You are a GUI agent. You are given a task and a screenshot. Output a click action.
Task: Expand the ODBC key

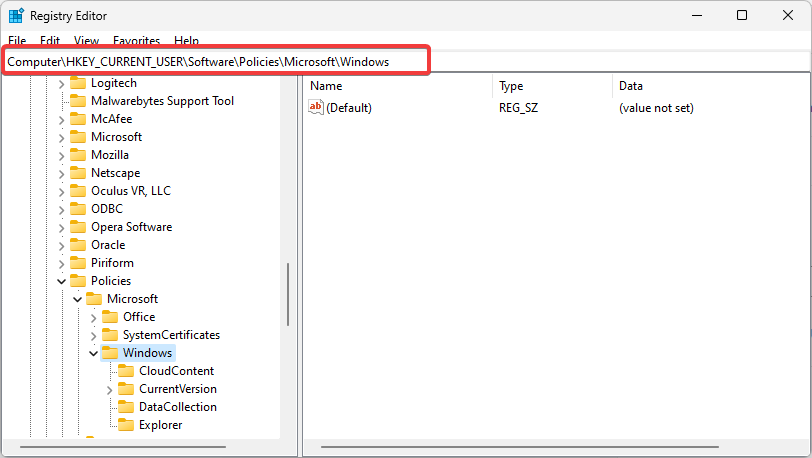(61, 210)
